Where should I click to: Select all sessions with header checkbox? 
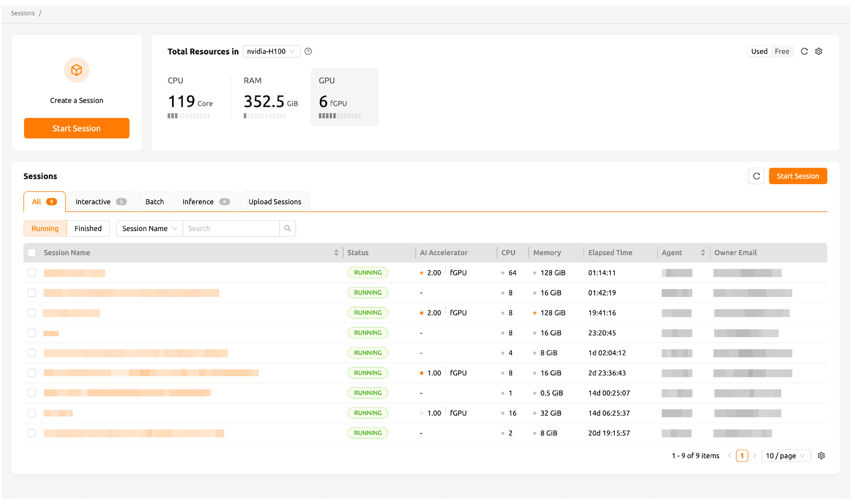(32, 252)
